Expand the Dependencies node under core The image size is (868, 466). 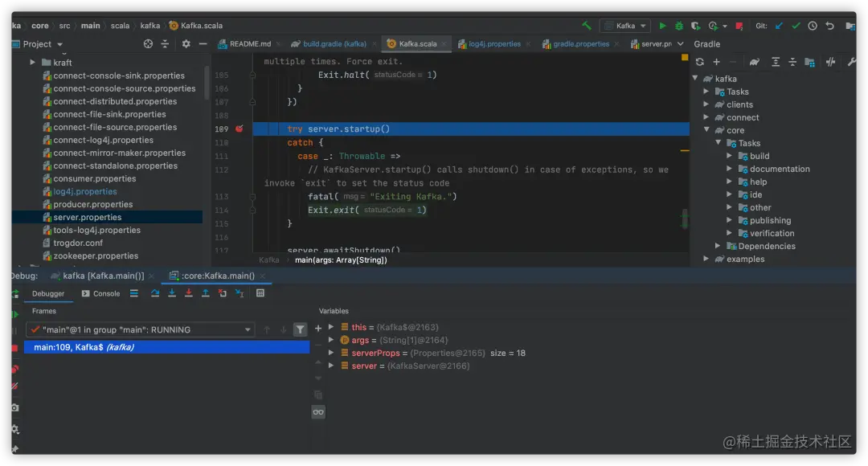718,247
